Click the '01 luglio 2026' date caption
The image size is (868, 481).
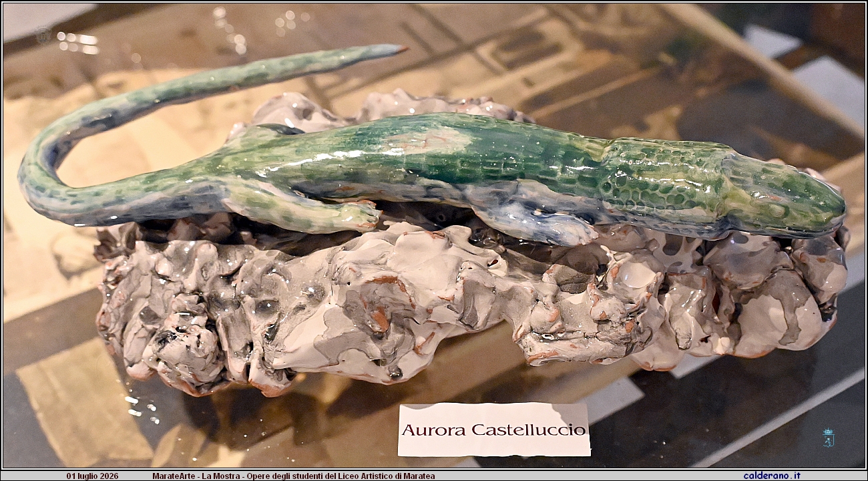(92, 476)
